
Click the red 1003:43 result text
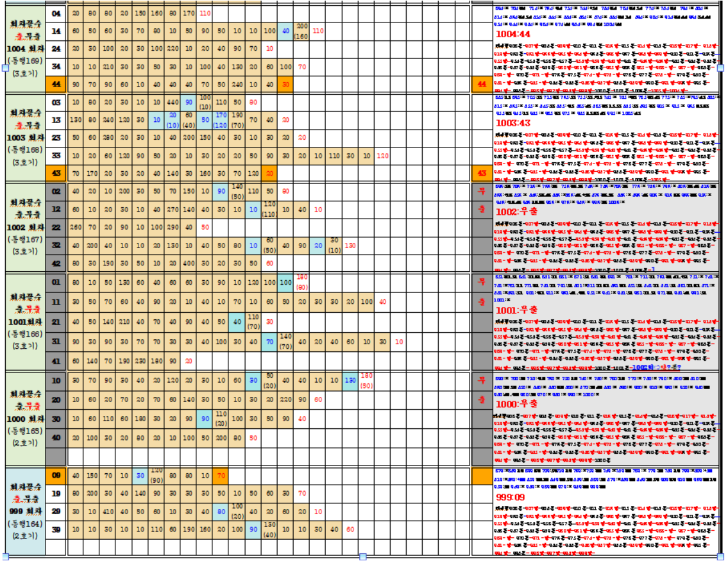click(x=514, y=122)
